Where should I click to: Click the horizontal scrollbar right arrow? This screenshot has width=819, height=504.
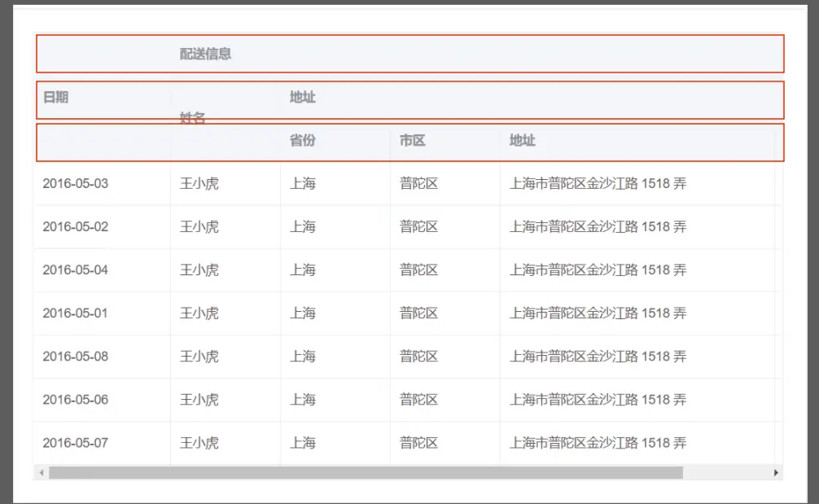coord(776,473)
